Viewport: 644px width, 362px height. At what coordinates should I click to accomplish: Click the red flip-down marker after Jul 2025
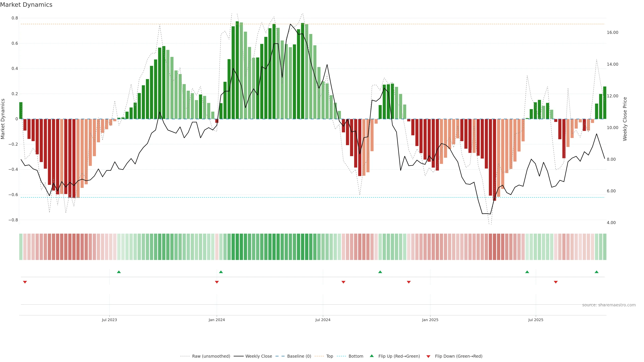(x=556, y=282)
